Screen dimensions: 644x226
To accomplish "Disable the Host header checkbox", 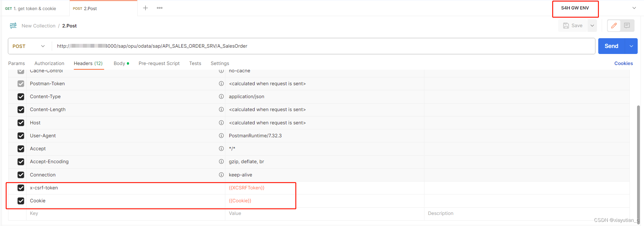I will [x=21, y=123].
